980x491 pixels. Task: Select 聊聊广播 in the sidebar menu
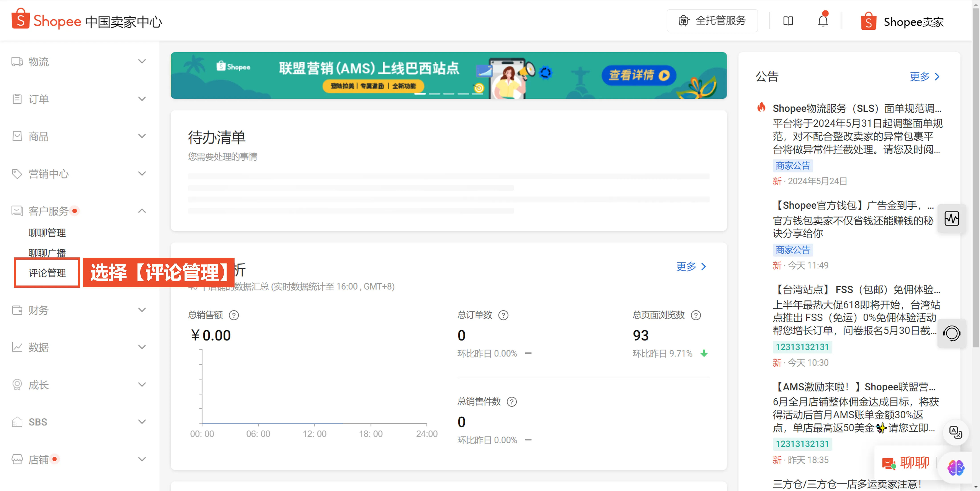pos(47,252)
